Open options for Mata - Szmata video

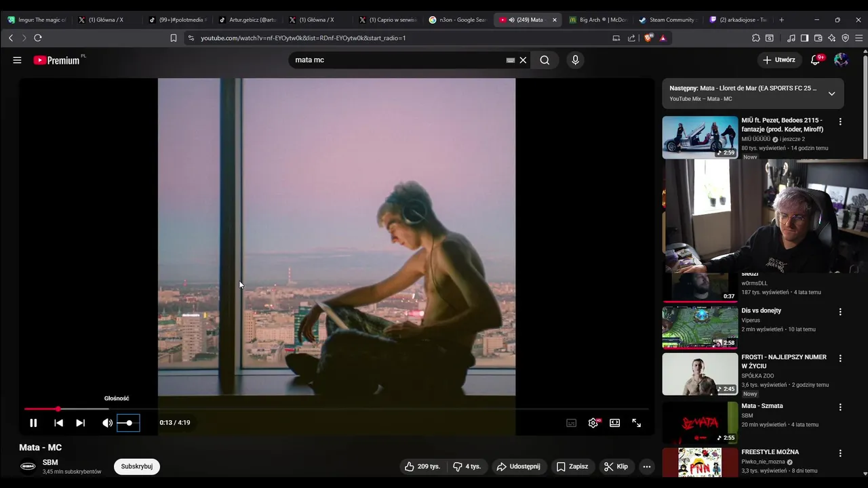[x=840, y=407]
